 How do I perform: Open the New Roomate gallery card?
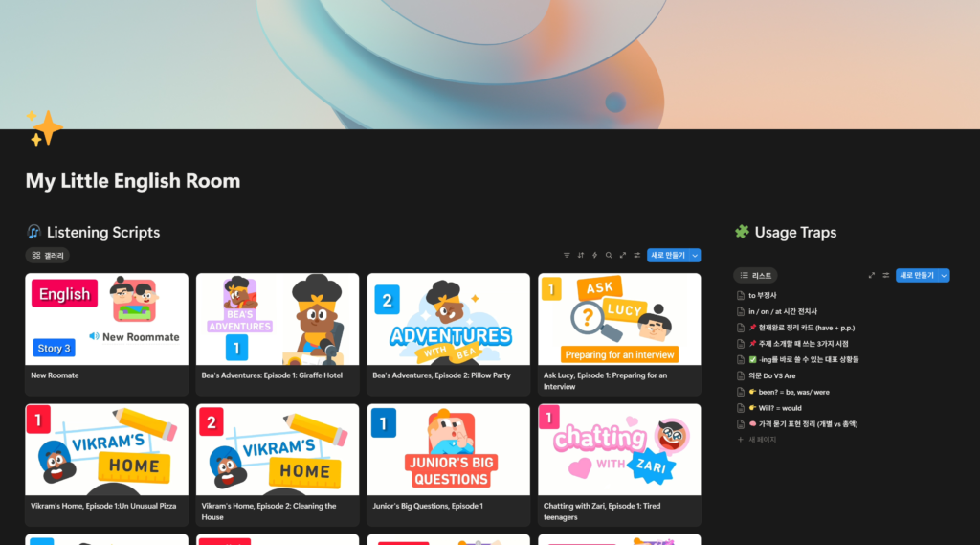pos(106,333)
